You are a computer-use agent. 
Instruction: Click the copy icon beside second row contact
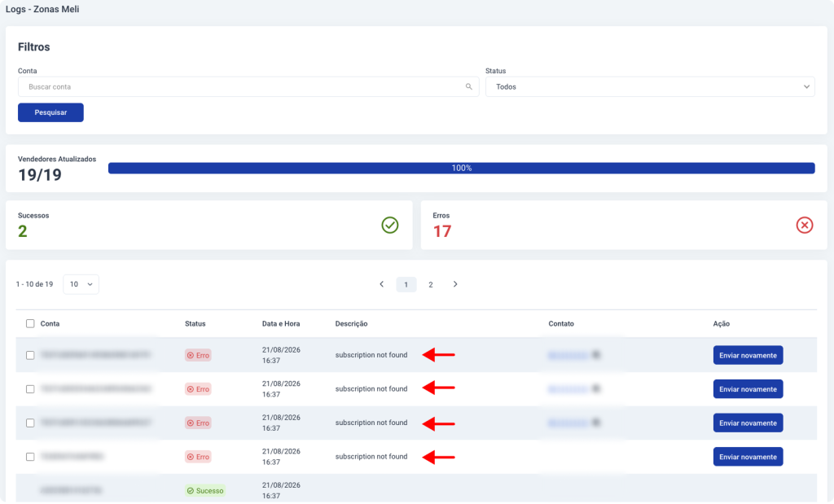click(x=596, y=388)
